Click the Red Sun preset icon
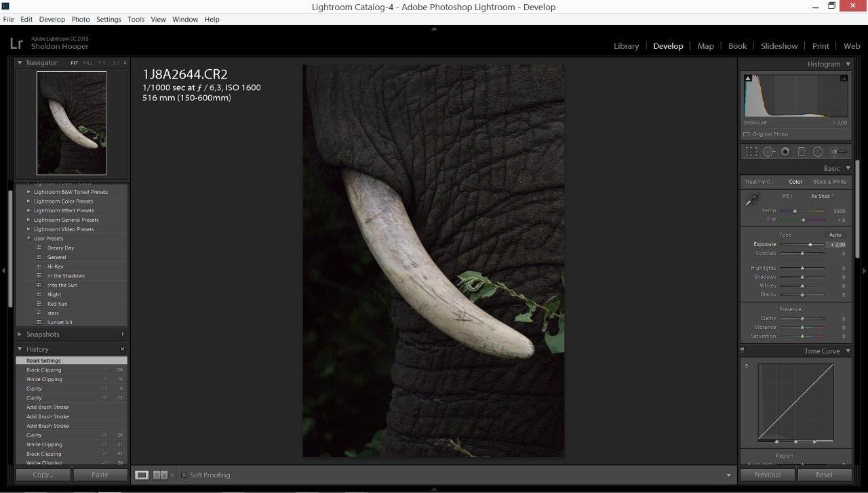The image size is (868, 493). pos(39,304)
